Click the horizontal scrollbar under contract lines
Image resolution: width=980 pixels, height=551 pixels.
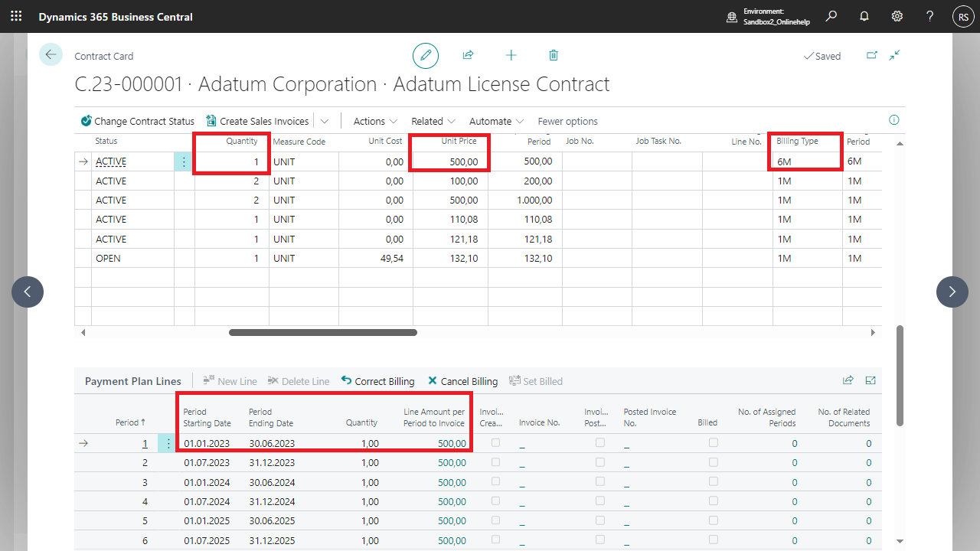322,333
